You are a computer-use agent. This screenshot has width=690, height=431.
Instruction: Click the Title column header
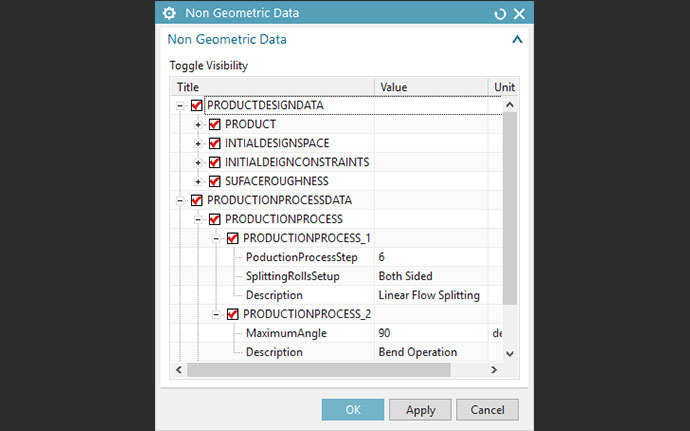[x=273, y=87]
